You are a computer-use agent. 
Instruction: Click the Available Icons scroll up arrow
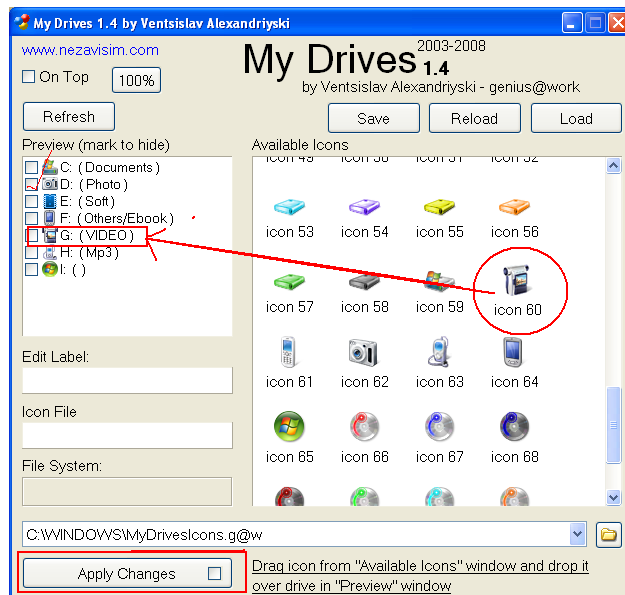point(613,165)
